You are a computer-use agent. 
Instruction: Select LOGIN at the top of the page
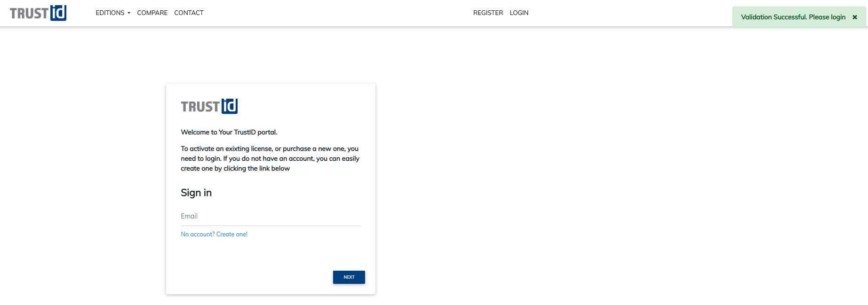519,13
